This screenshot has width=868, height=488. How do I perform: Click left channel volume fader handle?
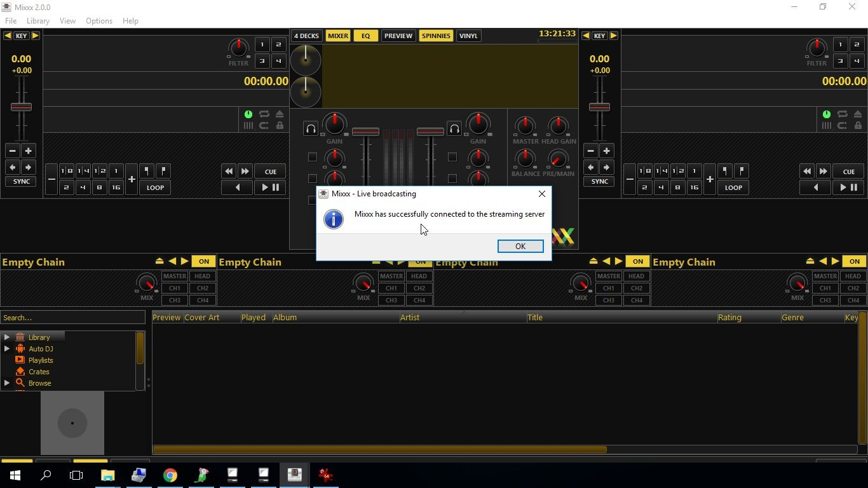point(365,132)
